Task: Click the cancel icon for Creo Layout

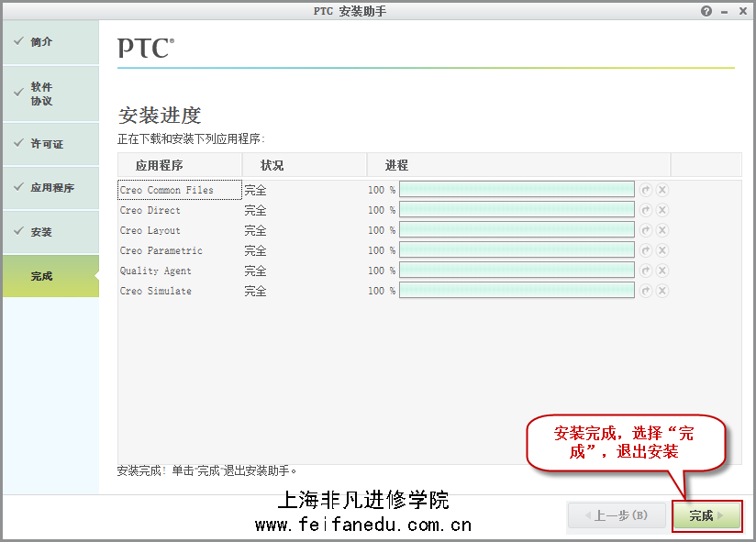Action: coord(662,230)
